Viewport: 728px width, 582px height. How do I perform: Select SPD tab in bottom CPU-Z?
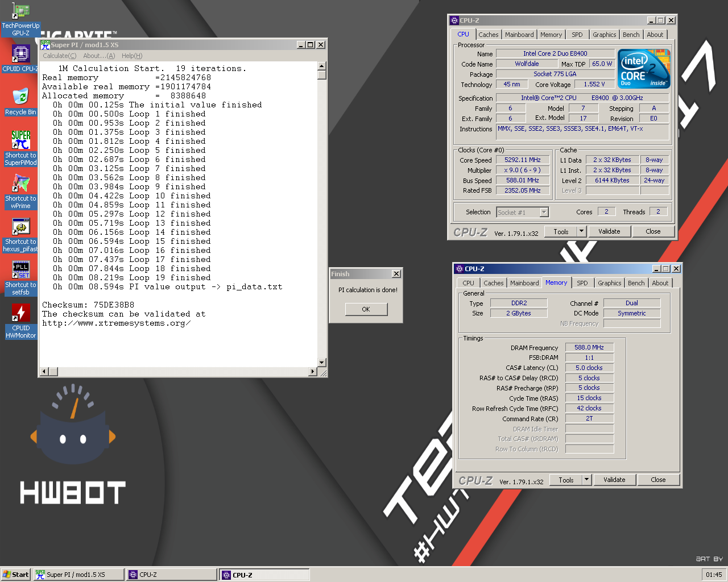pos(582,283)
